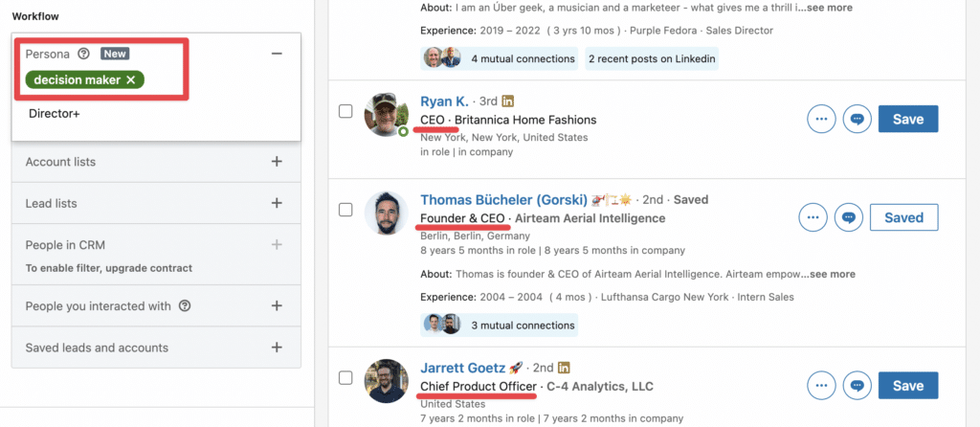Collapse the Persona filter section
This screenshot has height=427, width=980.
(x=277, y=54)
